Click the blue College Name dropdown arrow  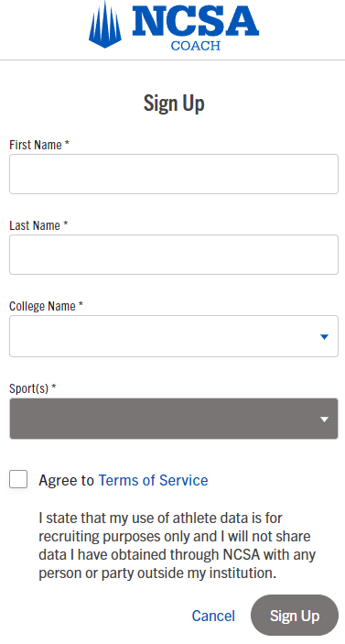(324, 337)
